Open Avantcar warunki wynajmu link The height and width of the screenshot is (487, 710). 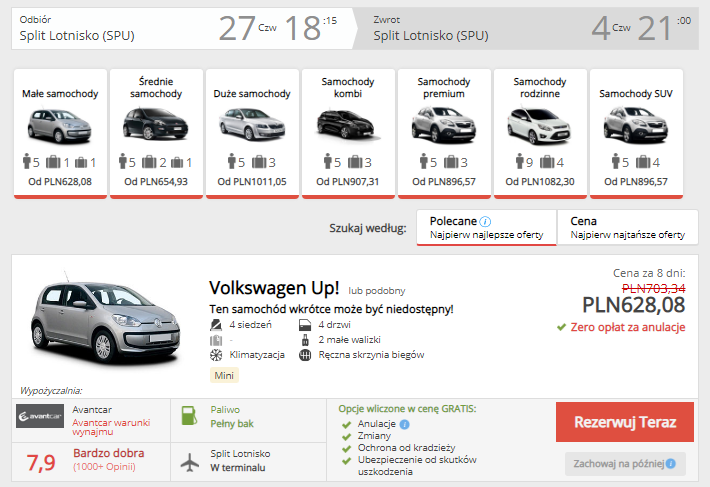111,427
